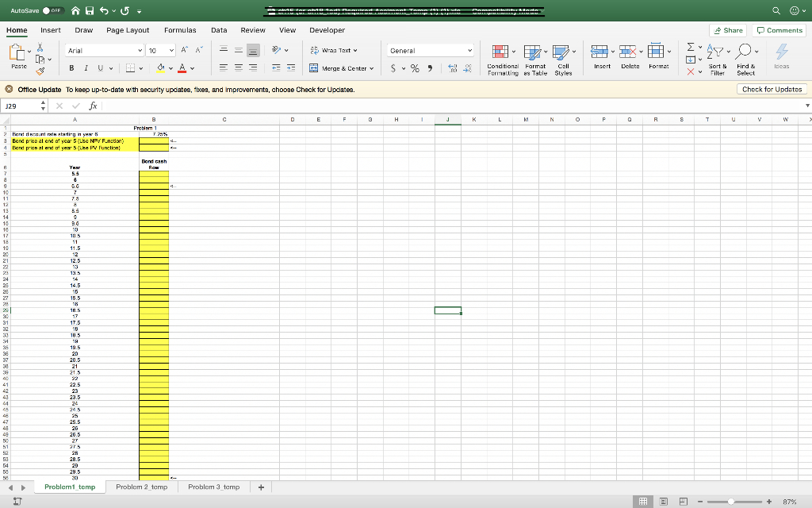812x508 pixels.
Task: Toggle AutoSave switch
Action: [52, 10]
